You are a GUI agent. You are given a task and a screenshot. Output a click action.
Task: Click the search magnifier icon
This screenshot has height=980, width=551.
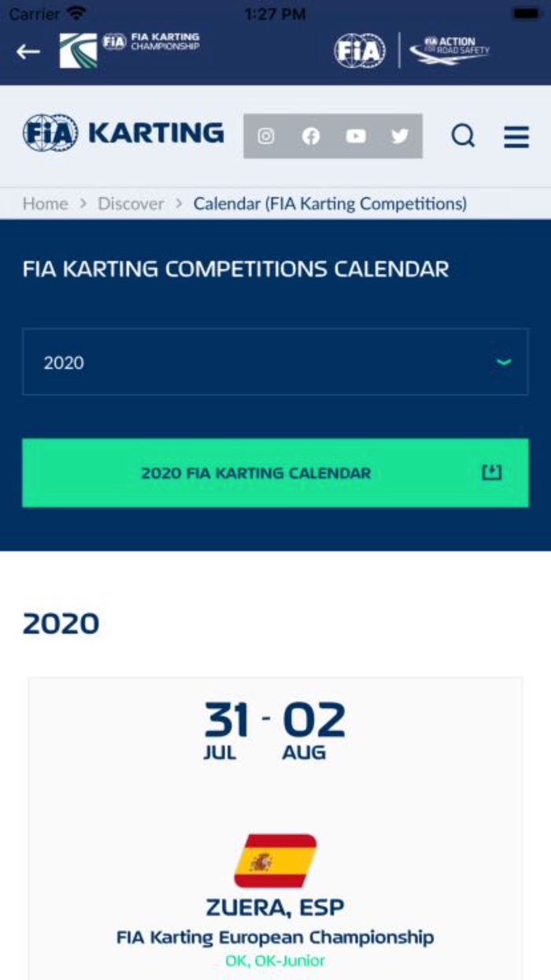(x=464, y=135)
